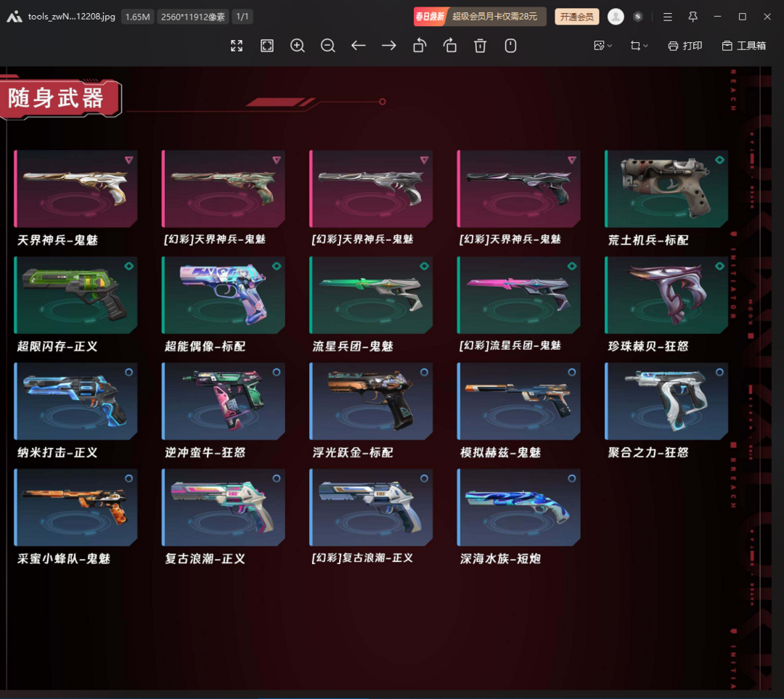Click the 随身武器 header in the image
The height and width of the screenshot is (699, 784).
(60, 98)
